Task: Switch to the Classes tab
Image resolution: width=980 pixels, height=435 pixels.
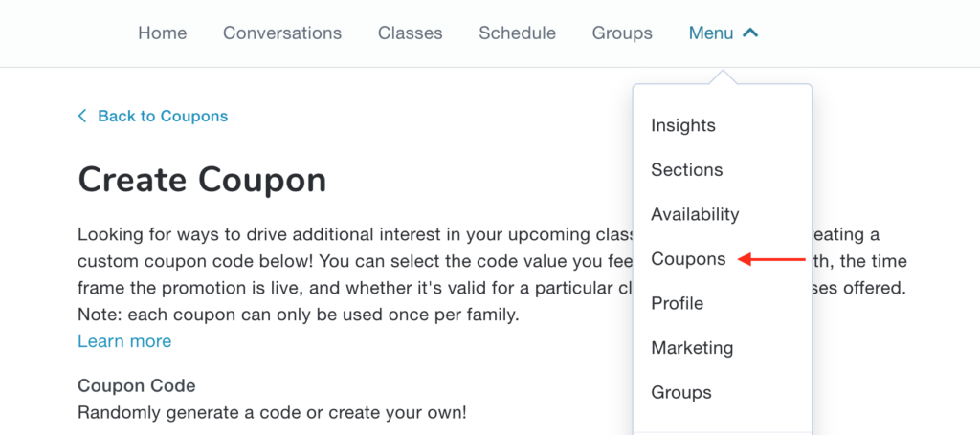Action: 411,33
